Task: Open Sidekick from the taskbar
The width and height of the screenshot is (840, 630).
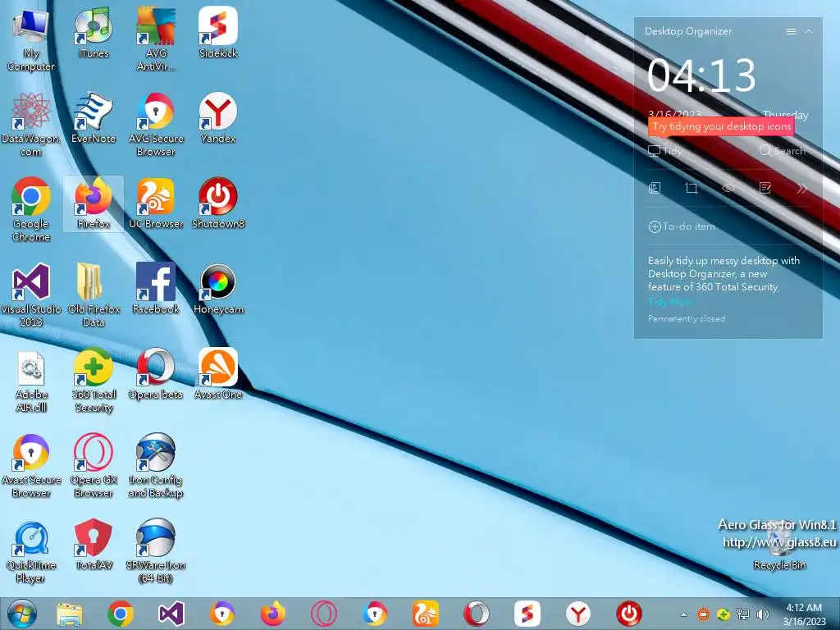Action: click(527, 614)
